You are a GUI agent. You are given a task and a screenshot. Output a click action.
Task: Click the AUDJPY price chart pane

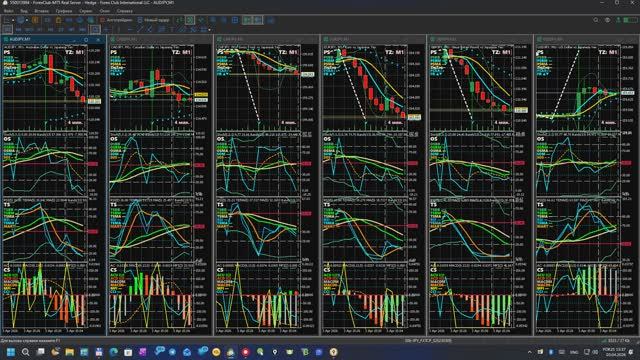pyautogui.click(x=45, y=88)
